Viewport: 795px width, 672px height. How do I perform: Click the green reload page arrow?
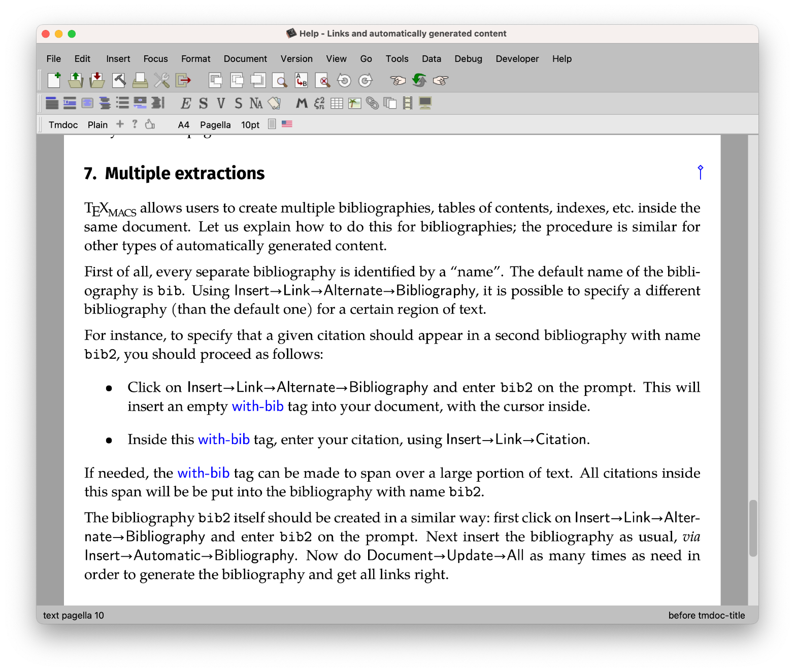click(419, 80)
